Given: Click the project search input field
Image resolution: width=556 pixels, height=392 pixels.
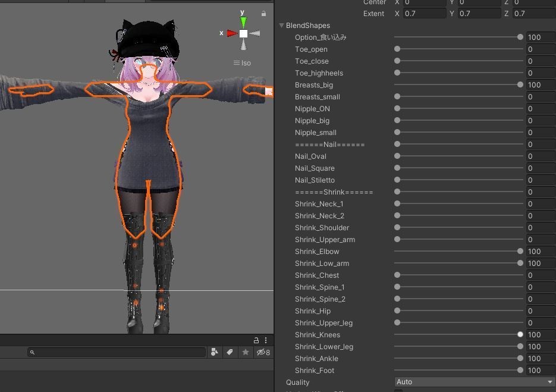Looking at the screenshot, I should [x=117, y=352].
